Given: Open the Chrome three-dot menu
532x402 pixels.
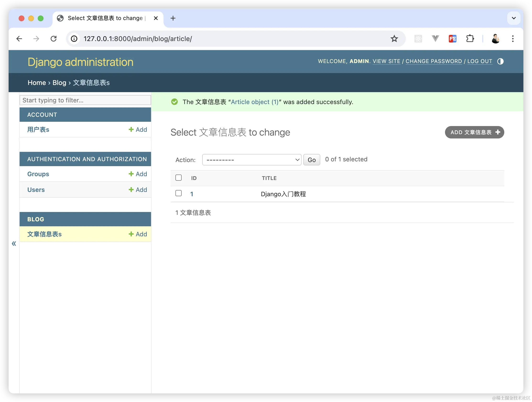Looking at the screenshot, I should 513,39.
